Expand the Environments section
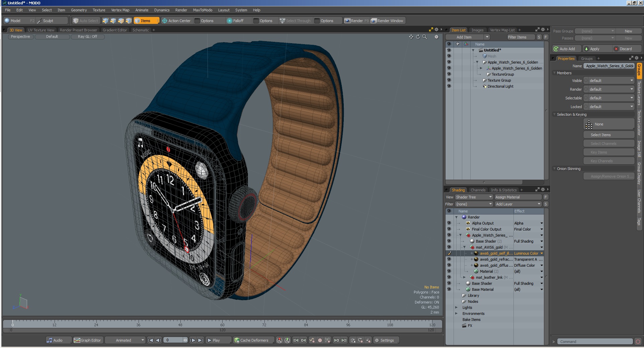This screenshot has width=644, height=348. tap(456, 314)
